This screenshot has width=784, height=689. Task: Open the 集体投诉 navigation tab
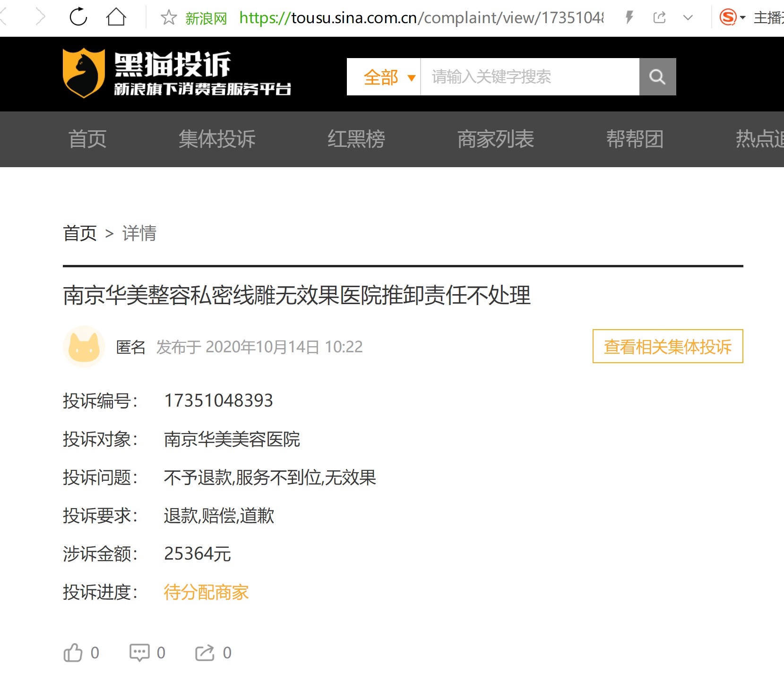pyautogui.click(x=217, y=139)
